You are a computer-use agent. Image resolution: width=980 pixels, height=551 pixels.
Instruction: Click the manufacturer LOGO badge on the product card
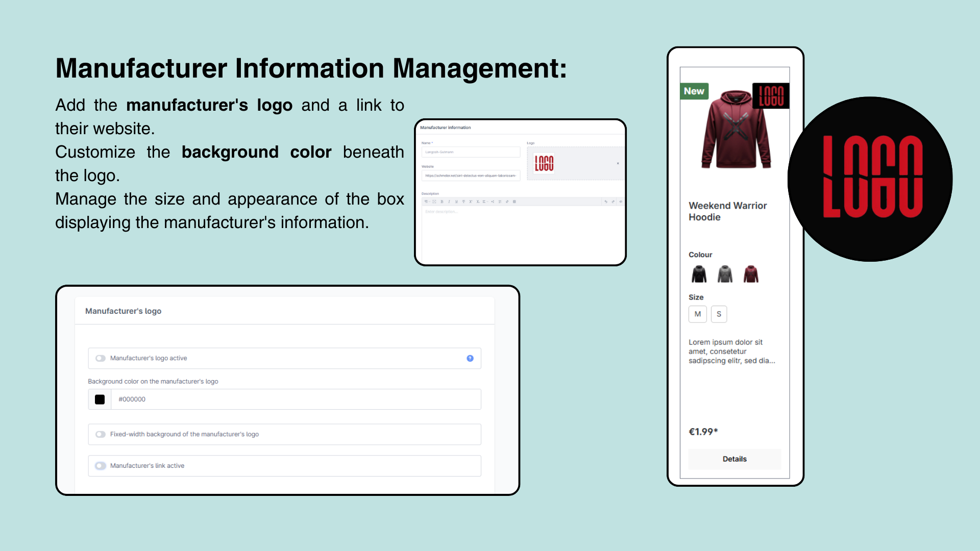[x=771, y=95]
